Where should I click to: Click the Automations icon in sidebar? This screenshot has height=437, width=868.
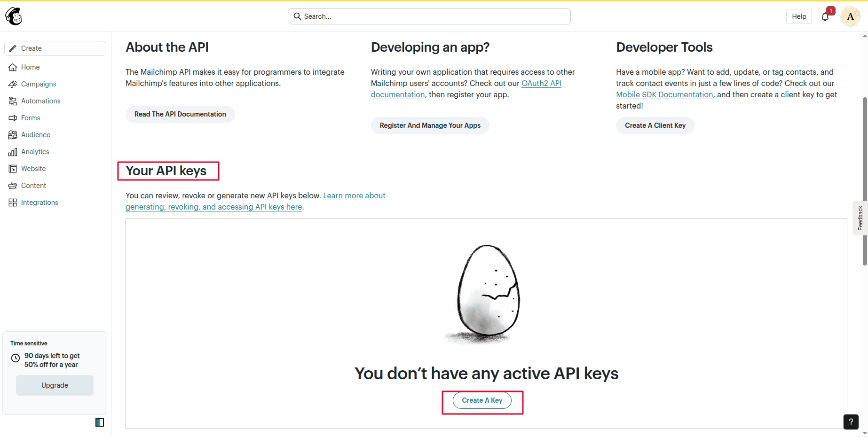coord(13,101)
